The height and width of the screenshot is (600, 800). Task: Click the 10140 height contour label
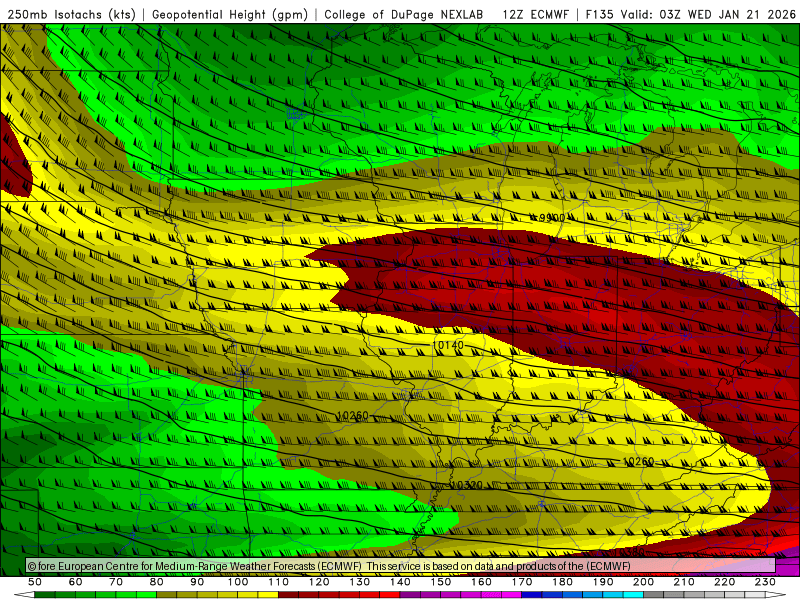[448, 345]
